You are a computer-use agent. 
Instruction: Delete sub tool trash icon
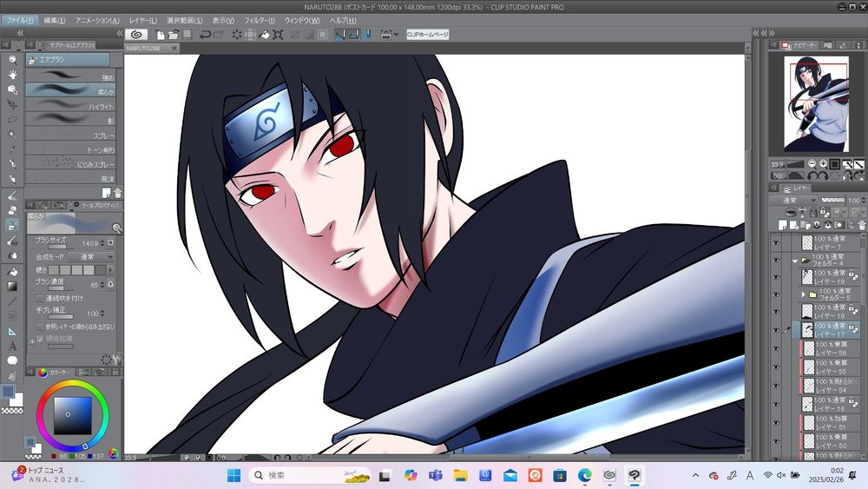117,193
